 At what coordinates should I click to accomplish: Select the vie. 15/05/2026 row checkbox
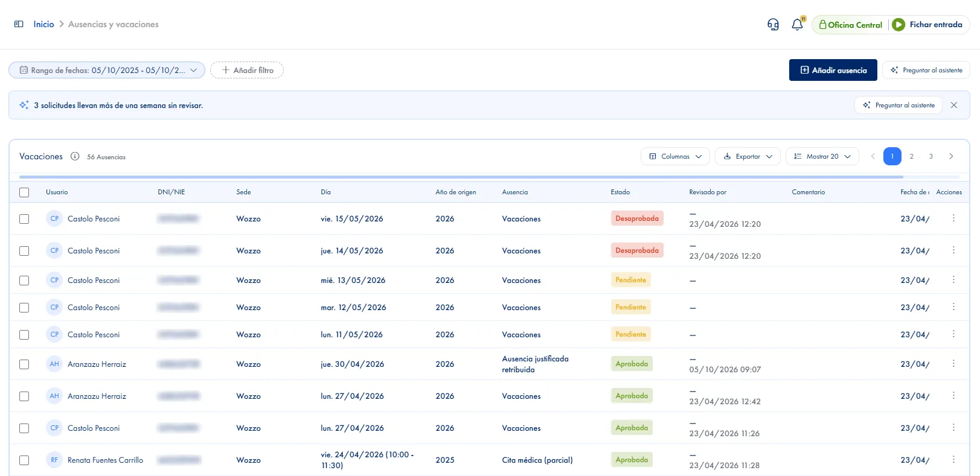coord(24,219)
